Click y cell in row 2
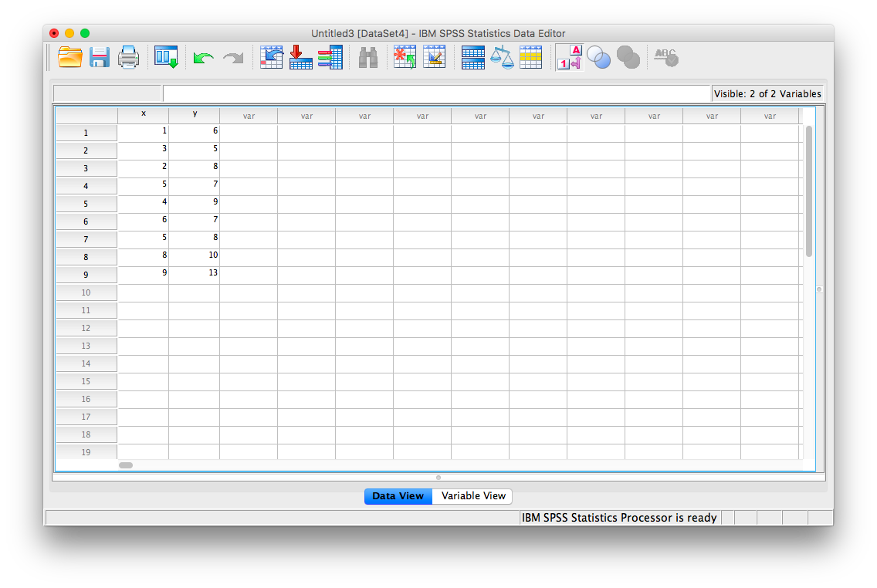This screenshot has width=877, height=588. 194,150
